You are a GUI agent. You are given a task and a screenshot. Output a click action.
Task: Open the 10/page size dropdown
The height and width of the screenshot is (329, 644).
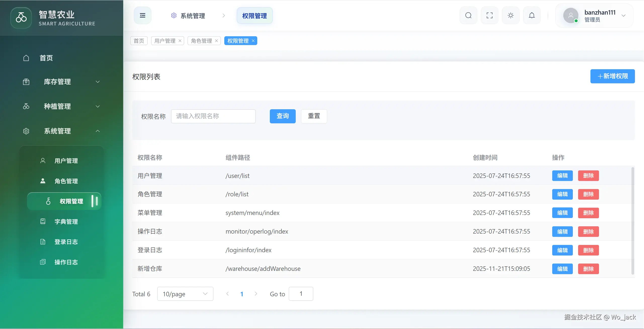185,294
